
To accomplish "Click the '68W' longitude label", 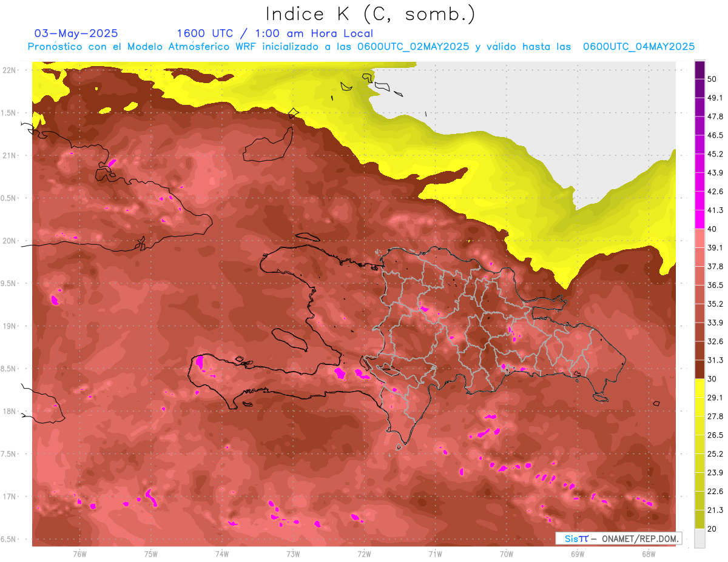I will click(x=649, y=554).
